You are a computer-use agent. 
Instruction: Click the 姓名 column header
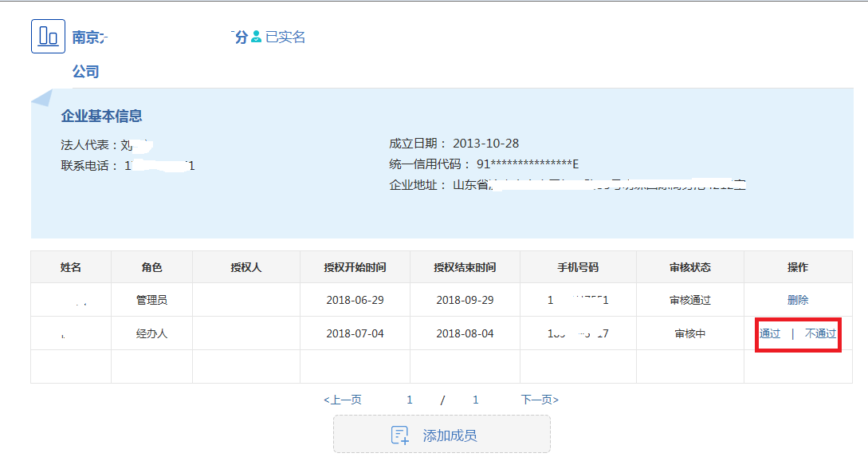click(71, 268)
